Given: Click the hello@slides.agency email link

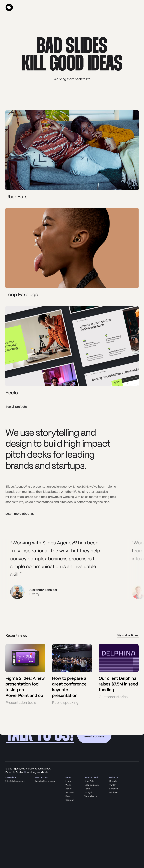Looking at the screenshot, I should 45,781.
